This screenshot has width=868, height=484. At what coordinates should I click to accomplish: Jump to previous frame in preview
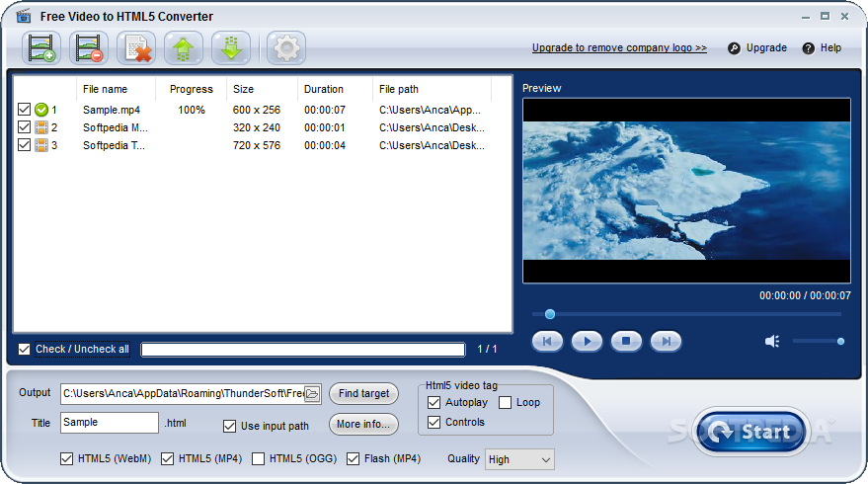coord(547,341)
